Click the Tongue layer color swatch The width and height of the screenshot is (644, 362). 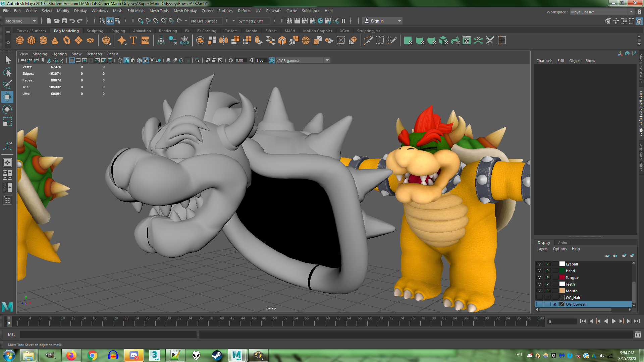[x=562, y=278]
